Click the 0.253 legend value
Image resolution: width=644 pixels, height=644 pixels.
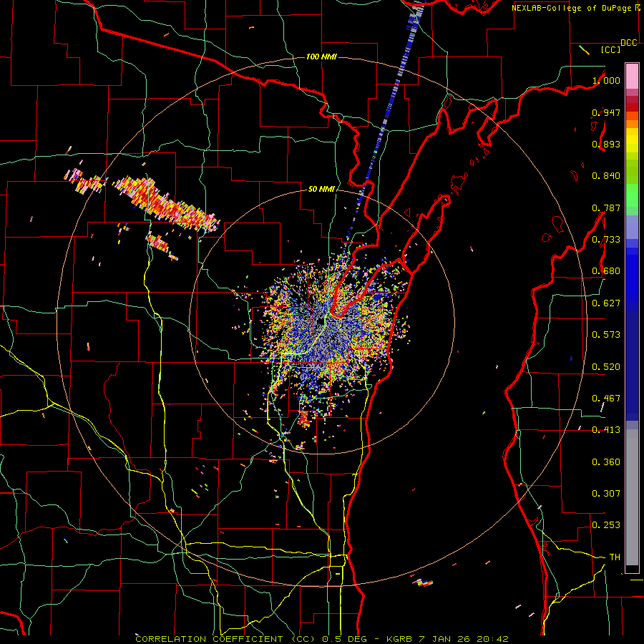pyautogui.click(x=606, y=525)
